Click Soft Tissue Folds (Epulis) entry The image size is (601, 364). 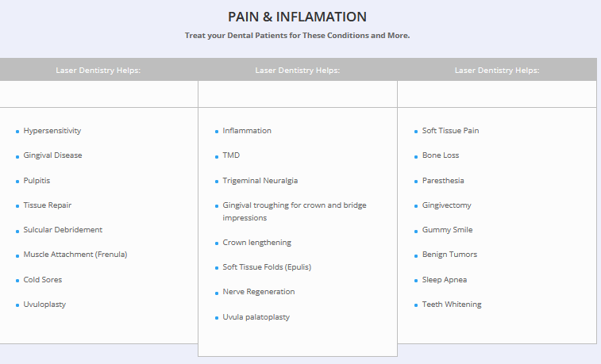[267, 267]
